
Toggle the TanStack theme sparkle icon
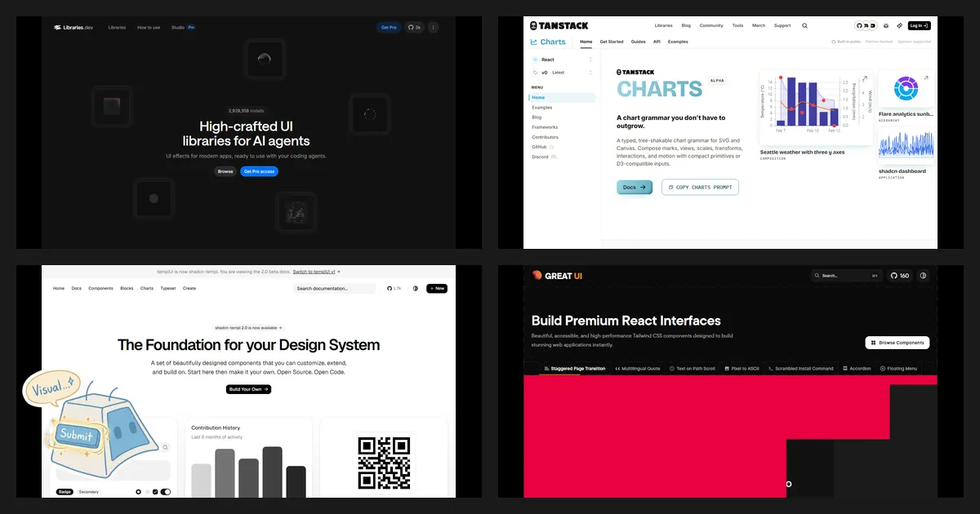click(898, 25)
